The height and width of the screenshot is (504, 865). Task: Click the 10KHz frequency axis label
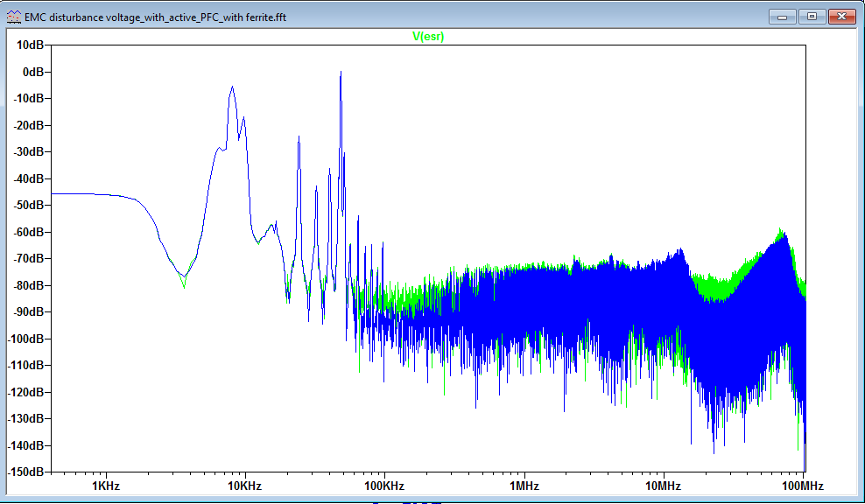(x=245, y=486)
